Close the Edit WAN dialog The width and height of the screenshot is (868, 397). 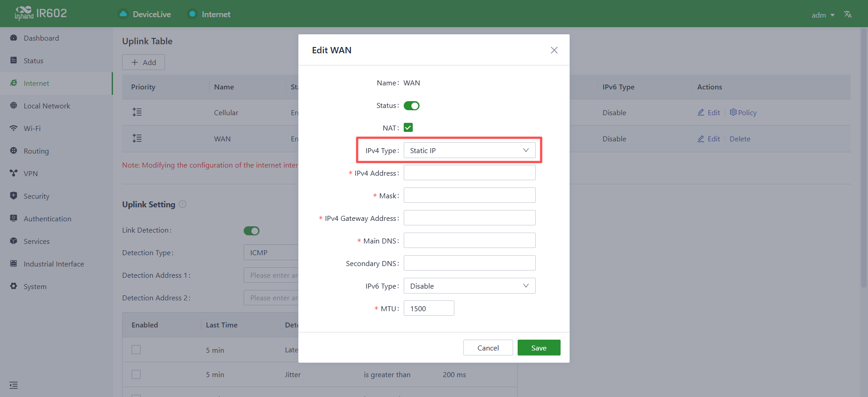coord(554,50)
